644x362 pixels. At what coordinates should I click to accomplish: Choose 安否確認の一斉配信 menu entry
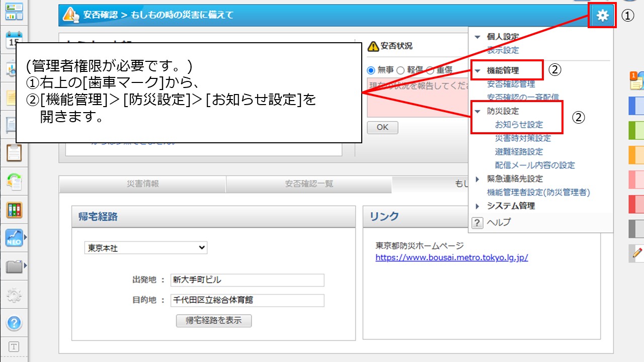[523, 98]
